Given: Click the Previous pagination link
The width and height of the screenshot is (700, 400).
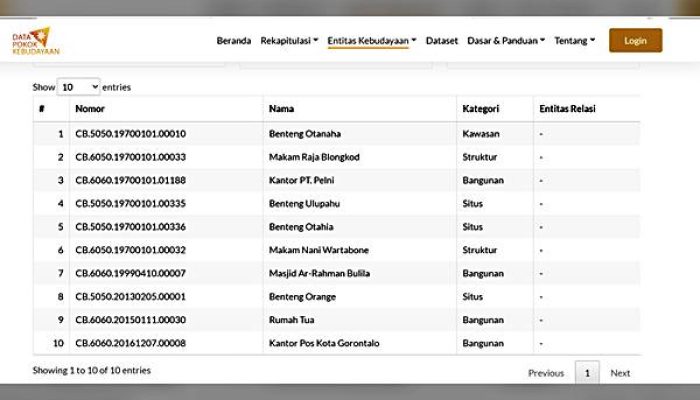Looking at the screenshot, I should (x=546, y=373).
